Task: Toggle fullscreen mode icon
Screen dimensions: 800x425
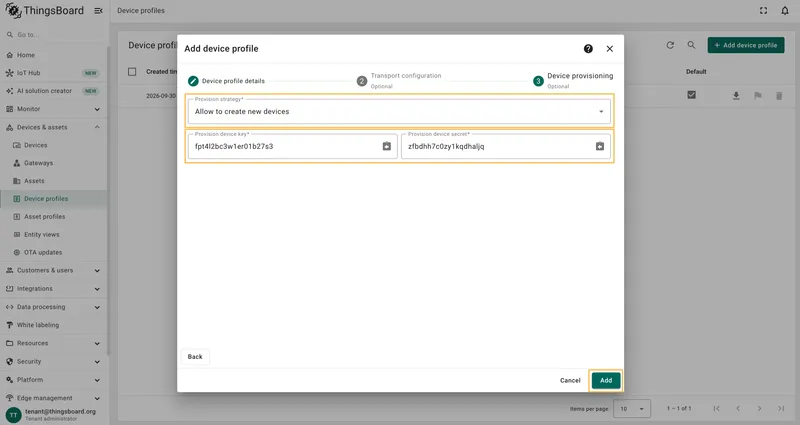Action: 763,11
